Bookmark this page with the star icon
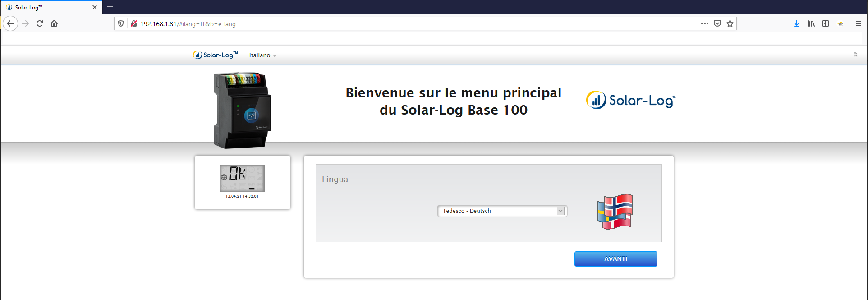868x300 pixels. click(730, 23)
